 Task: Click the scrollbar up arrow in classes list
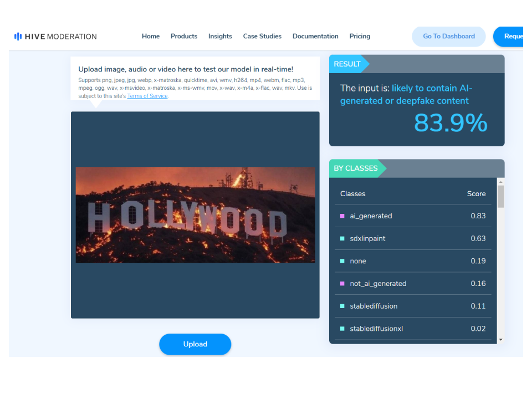[x=501, y=182]
